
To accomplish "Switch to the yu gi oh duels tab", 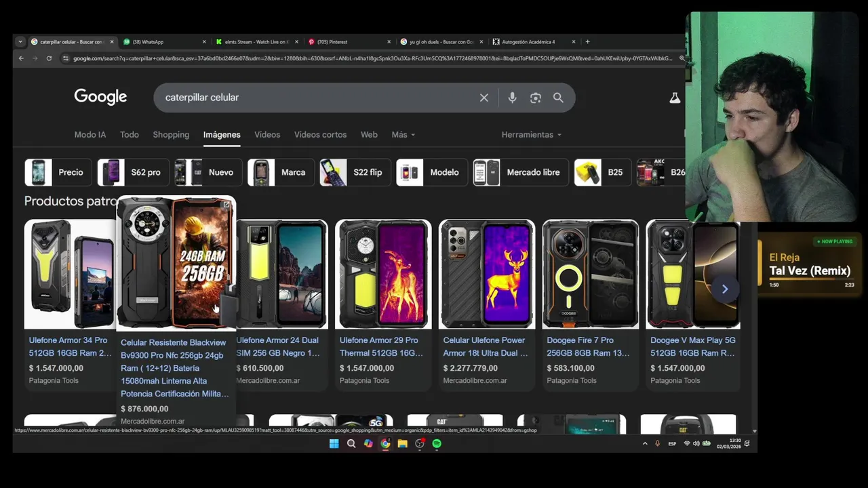I will point(441,42).
